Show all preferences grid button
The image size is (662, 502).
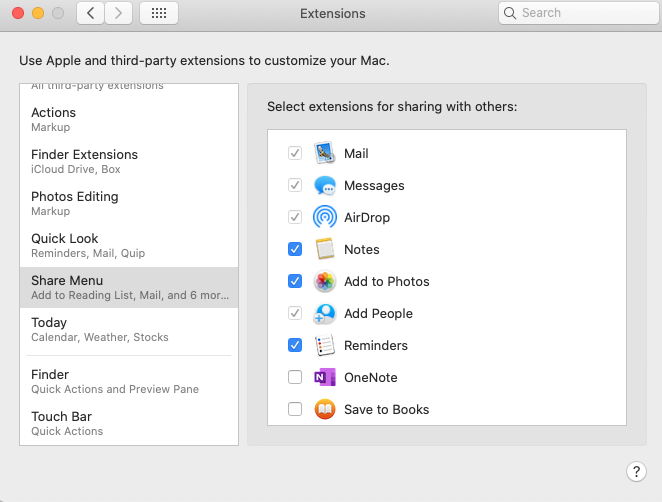pyautogui.click(x=159, y=13)
